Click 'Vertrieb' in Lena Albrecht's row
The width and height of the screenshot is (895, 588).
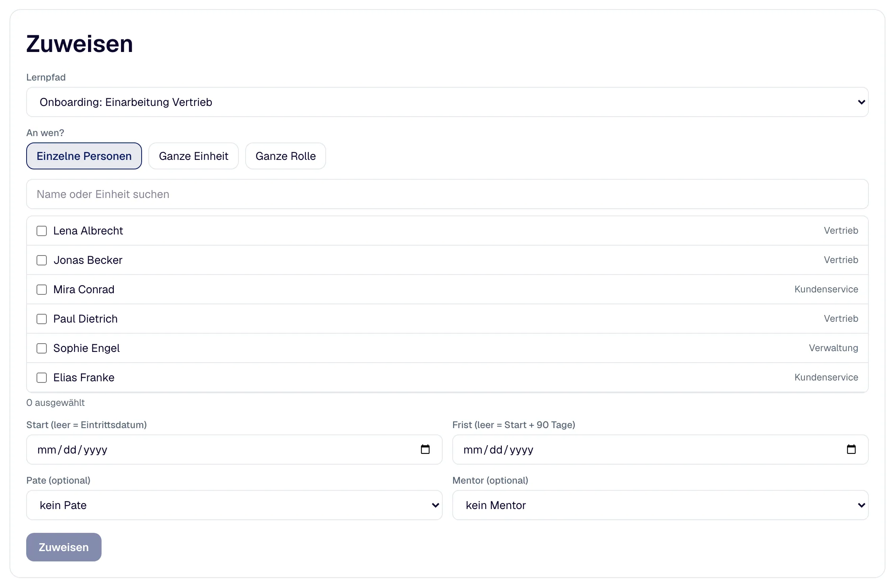[x=841, y=231]
